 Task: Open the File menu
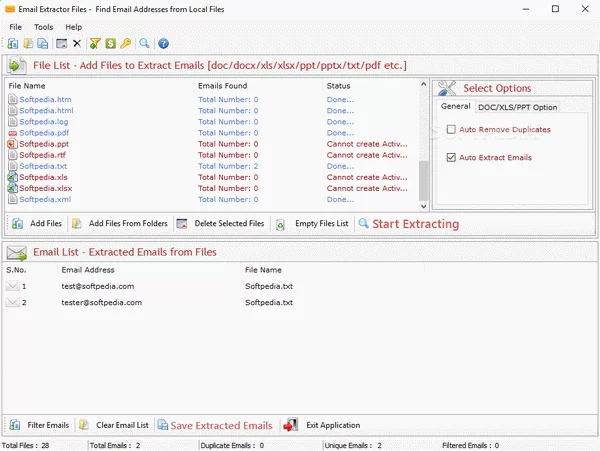point(15,27)
